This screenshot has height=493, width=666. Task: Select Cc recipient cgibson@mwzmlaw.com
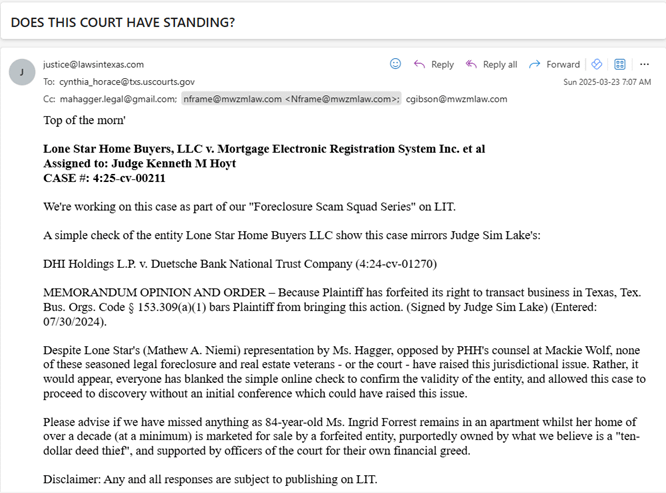457,99
